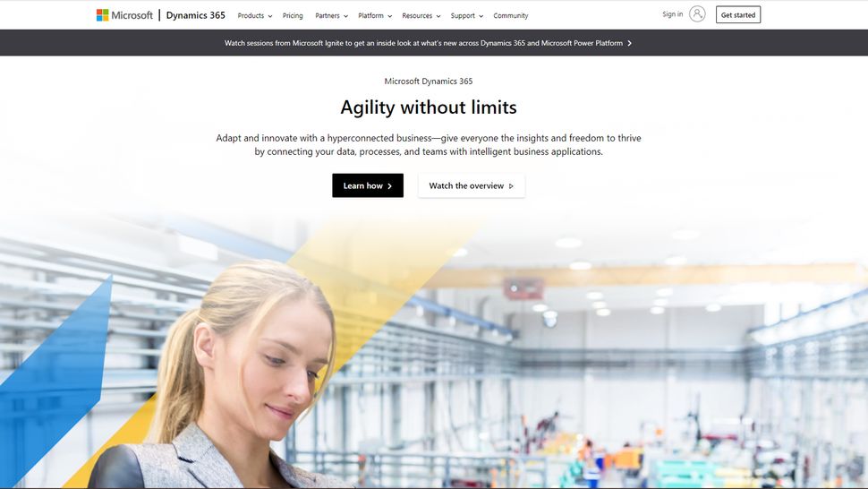Click the Dynamics 365 brand link
Viewport: 868px width, 489px height.
point(195,15)
